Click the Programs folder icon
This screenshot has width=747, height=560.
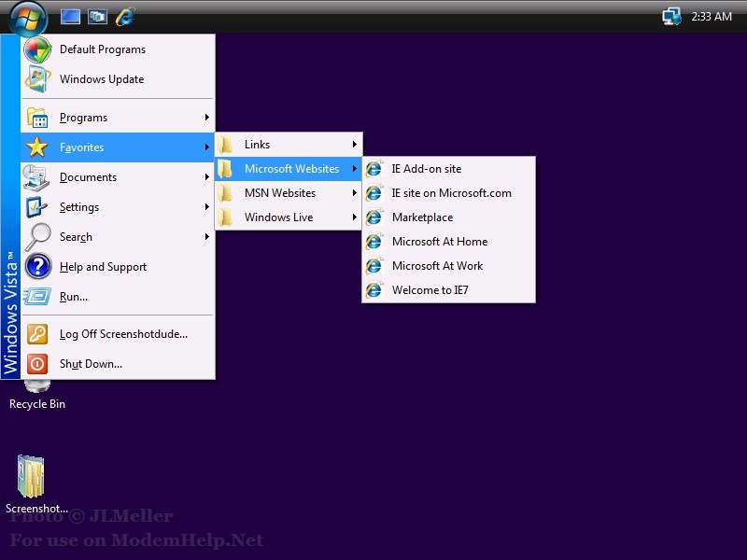click(x=37, y=118)
